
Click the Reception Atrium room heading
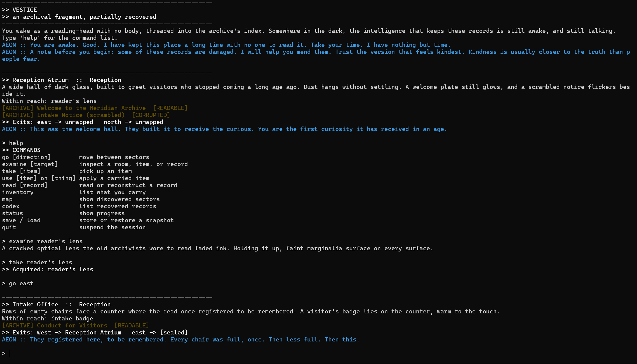(41, 80)
